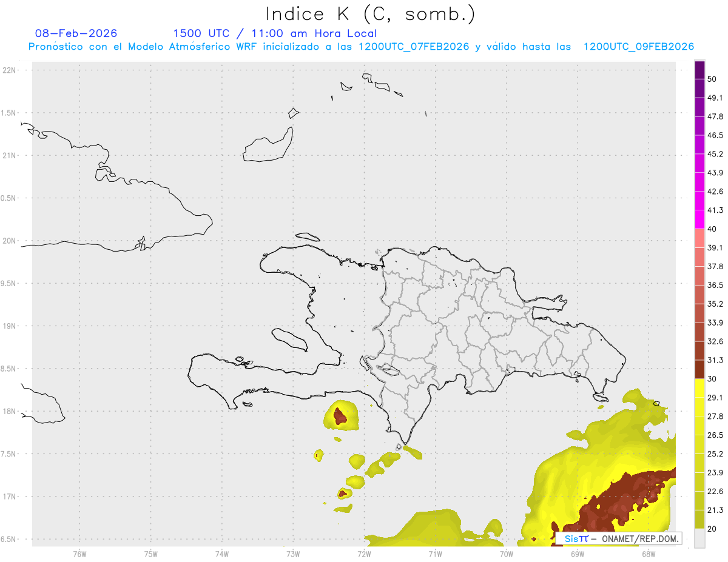The height and width of the screenshot is (562, 728).
Task: Click the "69W" longitude label
Action: click(578, 554)
